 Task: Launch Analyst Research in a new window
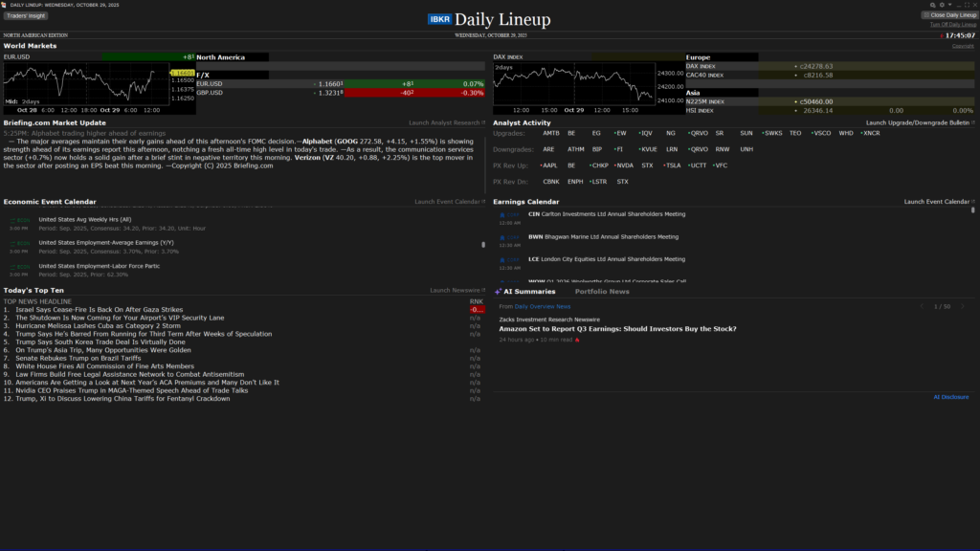point(447,122)
